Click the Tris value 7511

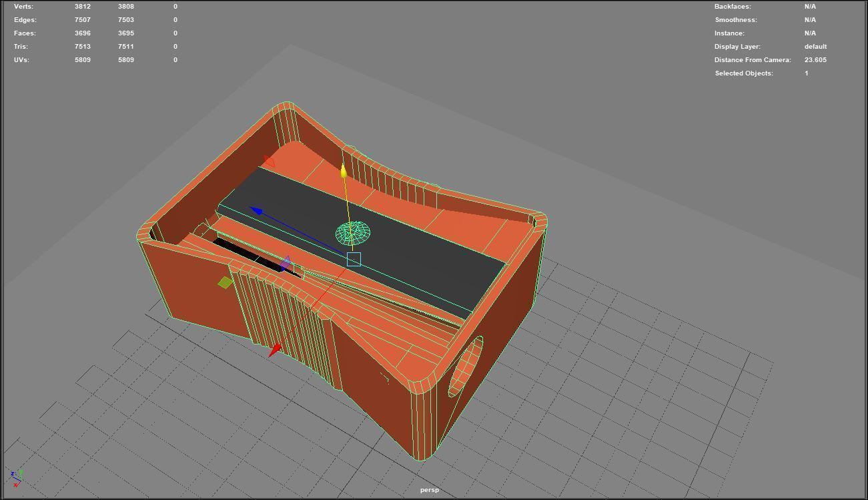pos(126,46)
